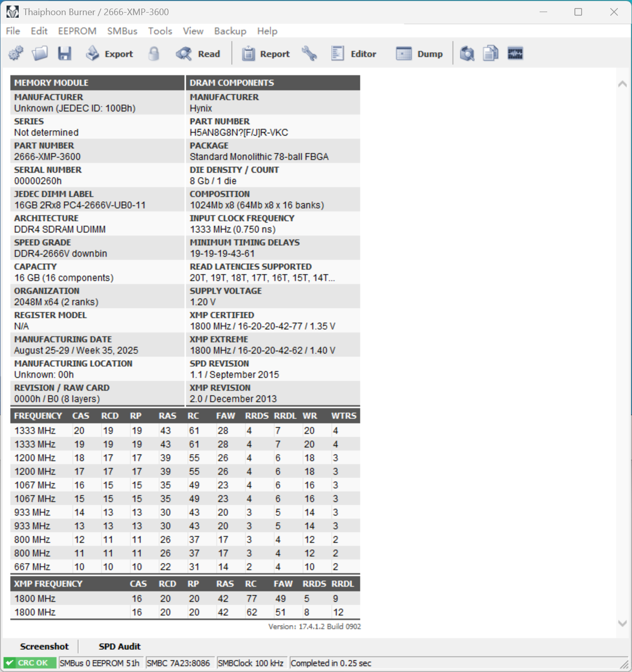632x672 pixels.
Task: Click SMBus 0 EEPROM 51h status entry
Action: tap(99, 663)
